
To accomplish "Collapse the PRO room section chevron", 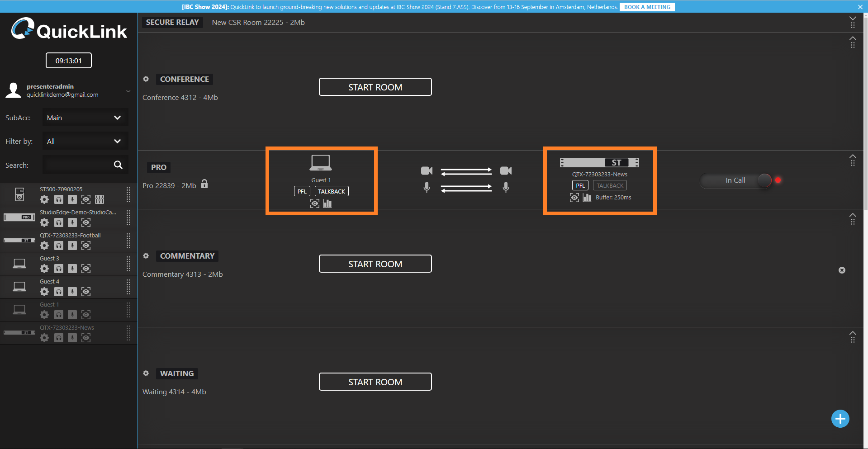I will [x=853, y=156].
